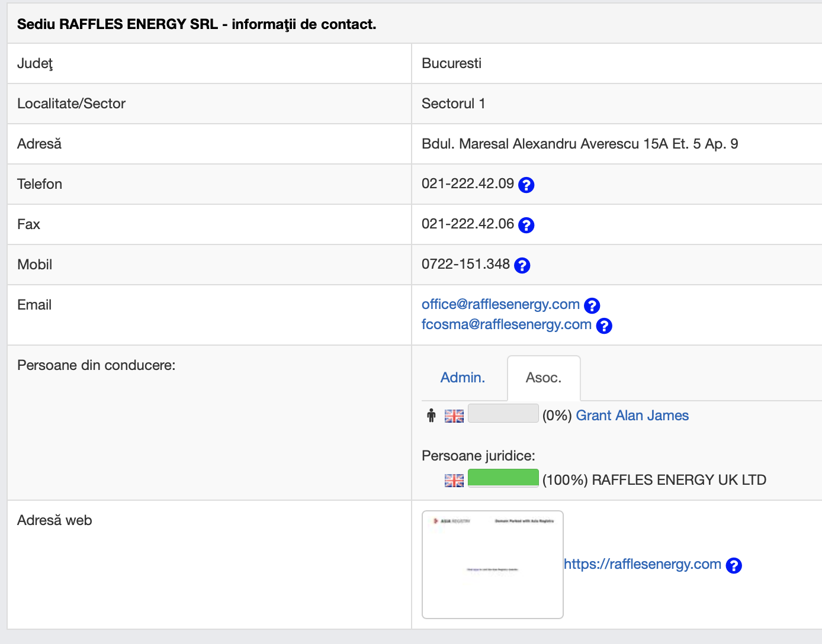822x644 pixels.
Task: Click the person icon before Grant Alan James
Action: coord(431,416)
